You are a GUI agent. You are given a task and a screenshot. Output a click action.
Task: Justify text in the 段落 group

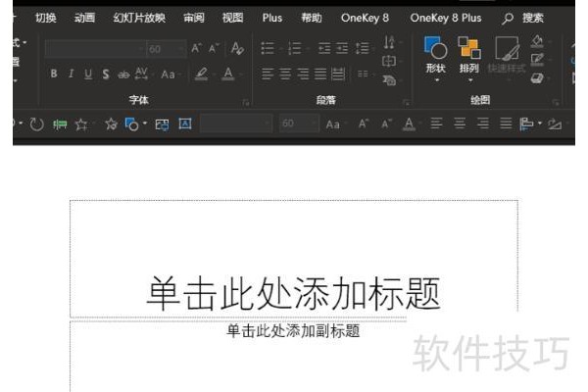pyautogui.click(x=320, y=73)
